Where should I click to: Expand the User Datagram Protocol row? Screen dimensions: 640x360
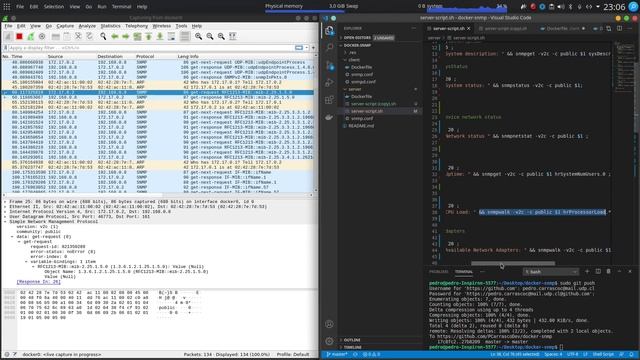pos(5,217)
